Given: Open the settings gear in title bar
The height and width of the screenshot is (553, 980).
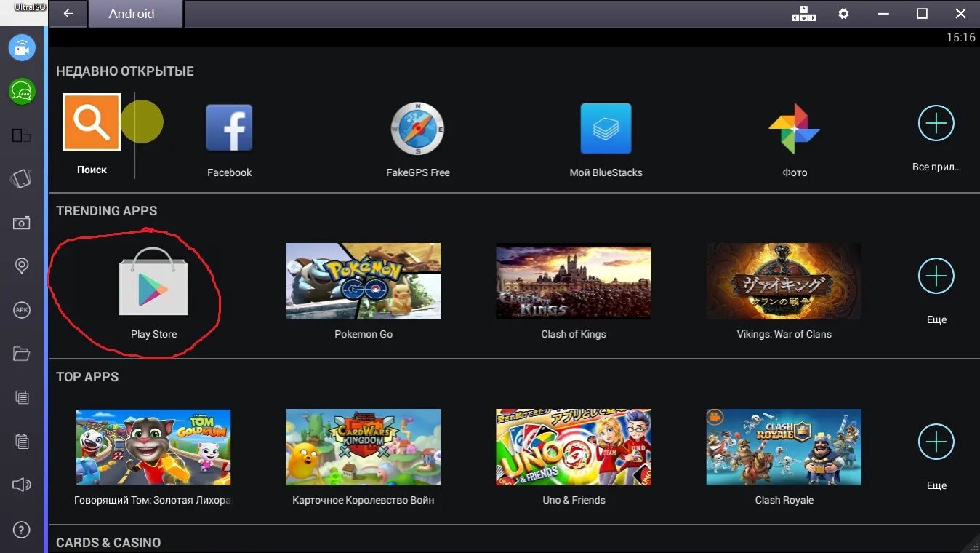Looking at the screenshot, I should [x=843, y=14].
